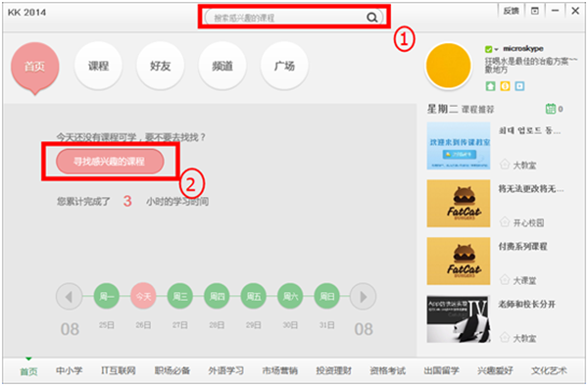Image resolution: width=588 pixels, height=386 pixels.
Task: Select 周日 day circle
Action: pos(327,297)
